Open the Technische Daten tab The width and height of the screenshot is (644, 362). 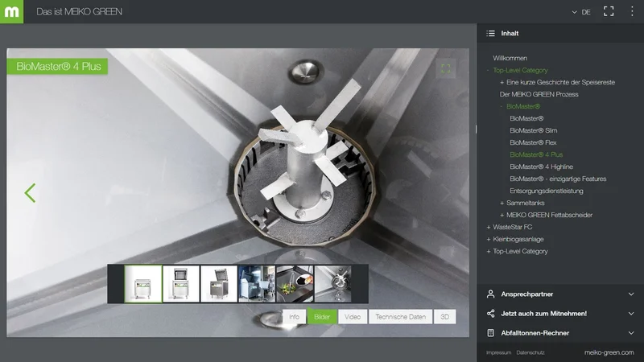point(401,317)
